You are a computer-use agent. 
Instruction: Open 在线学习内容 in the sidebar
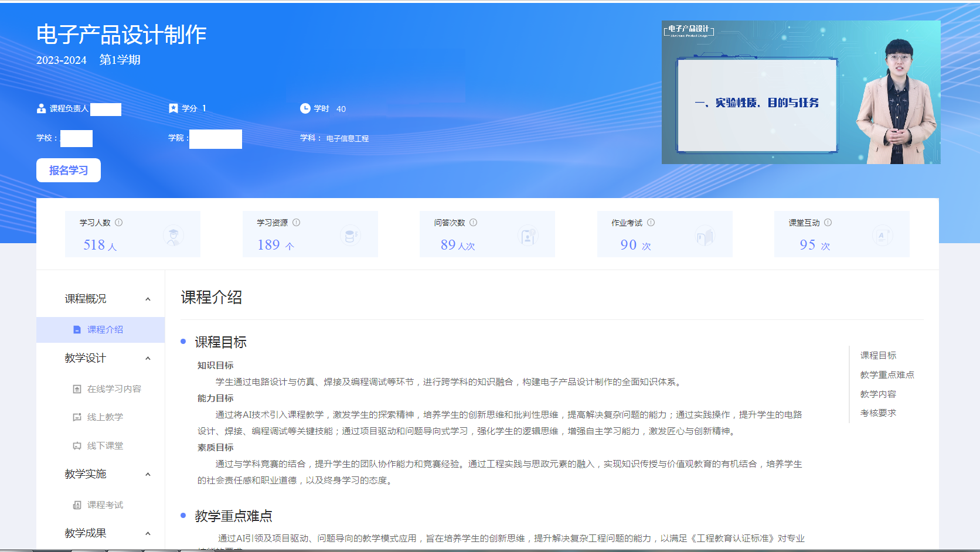pos(114,389)
